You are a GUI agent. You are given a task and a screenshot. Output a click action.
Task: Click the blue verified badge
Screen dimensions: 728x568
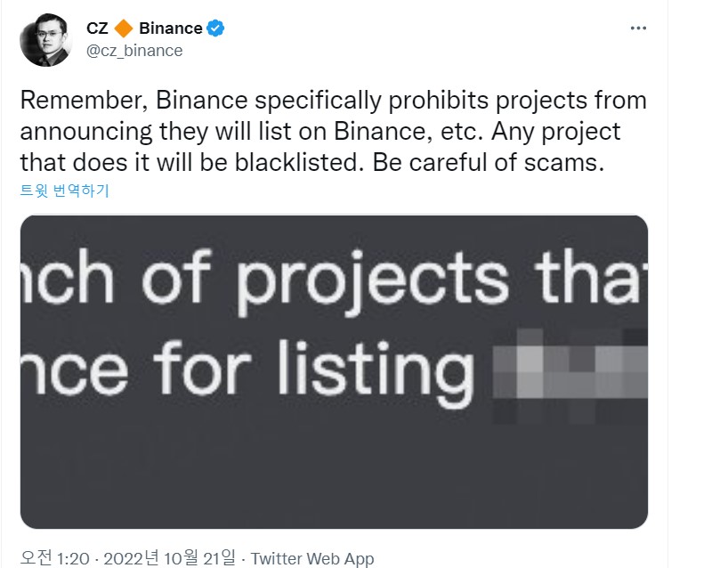click(x=216, y=28)
